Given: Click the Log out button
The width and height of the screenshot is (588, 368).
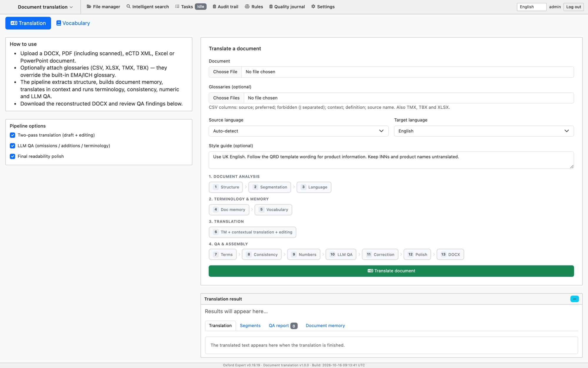Looking at the screenshot, I should tap(574, 7).
